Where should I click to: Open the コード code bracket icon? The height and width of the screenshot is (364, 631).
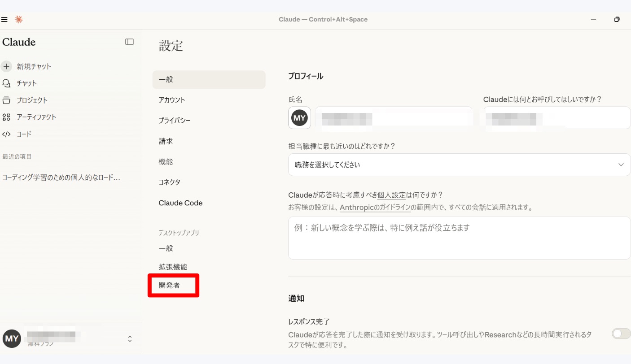[6, 134]
